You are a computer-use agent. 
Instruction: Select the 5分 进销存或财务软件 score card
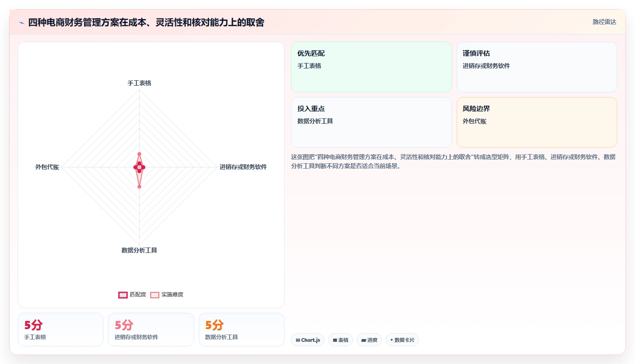coord(151,330)
